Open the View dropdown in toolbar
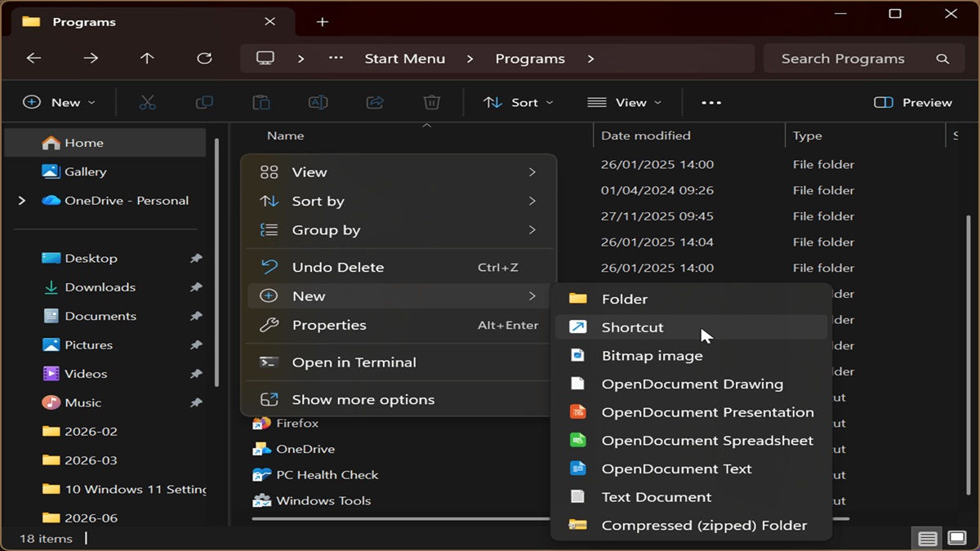Screen dimensions: 980x551 tap(625, 102)
